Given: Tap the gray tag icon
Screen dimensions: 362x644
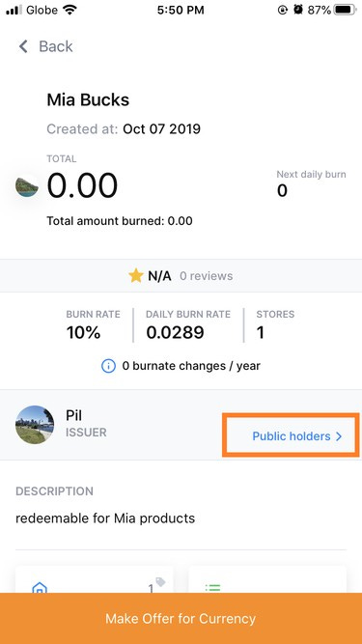Looking at the screenshot, I should pos(160,582).
